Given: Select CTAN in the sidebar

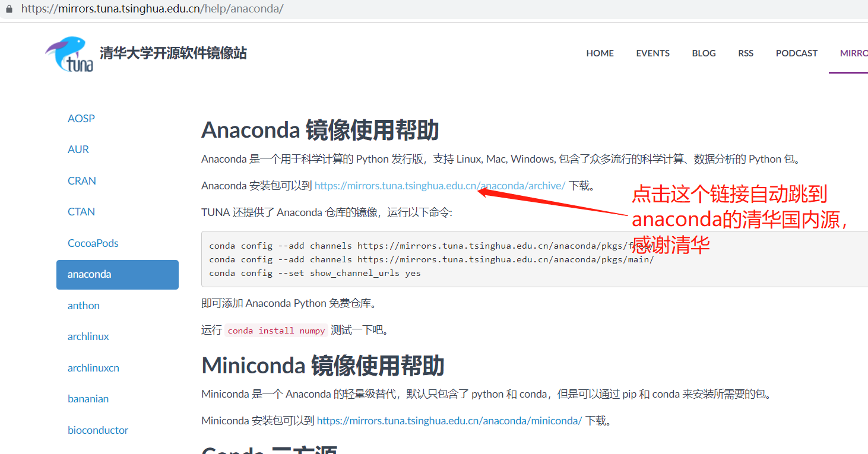Looking at the screenshot, I should [x=81, y=212].
